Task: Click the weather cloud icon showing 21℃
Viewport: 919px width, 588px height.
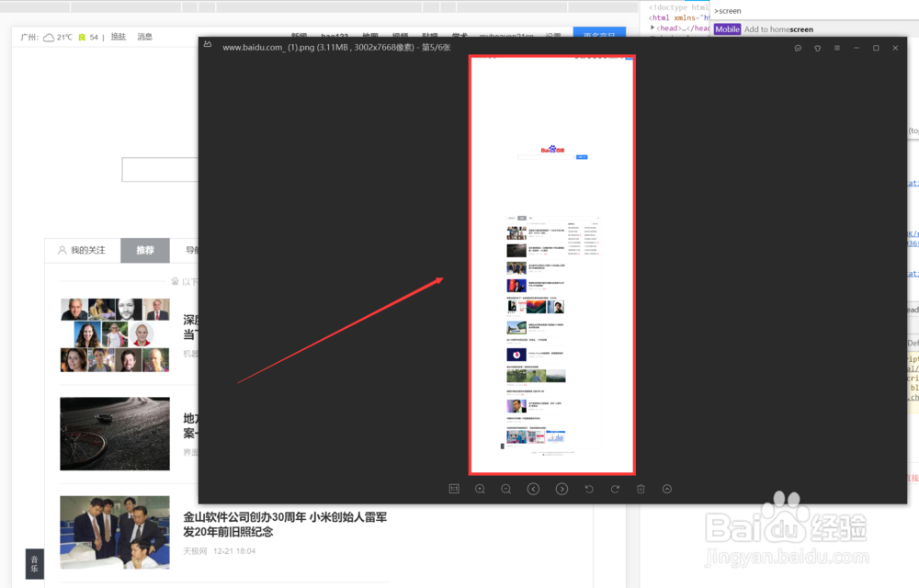Action: [50, 38]
